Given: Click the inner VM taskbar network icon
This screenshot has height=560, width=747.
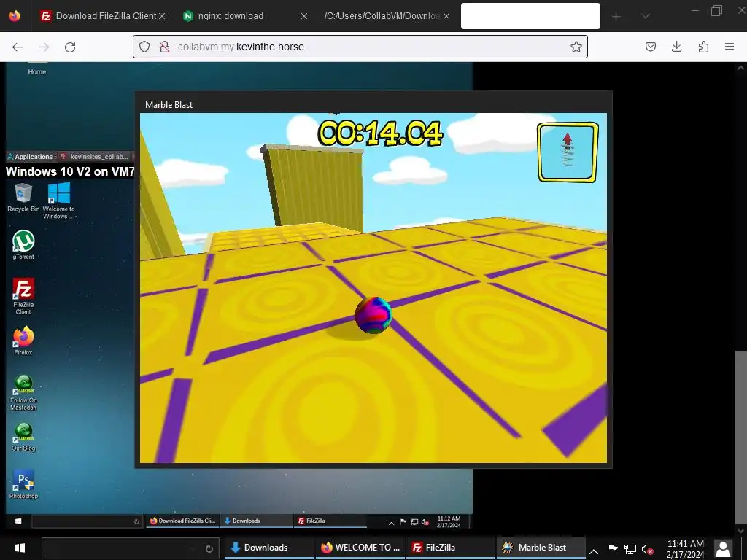Looking at the screenshot, I should point(414,522).
